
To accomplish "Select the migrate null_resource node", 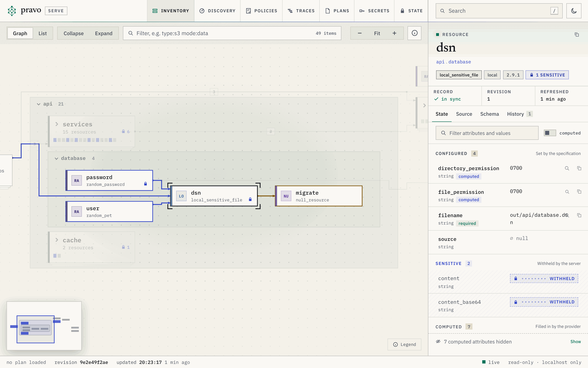I will [318, 196].
